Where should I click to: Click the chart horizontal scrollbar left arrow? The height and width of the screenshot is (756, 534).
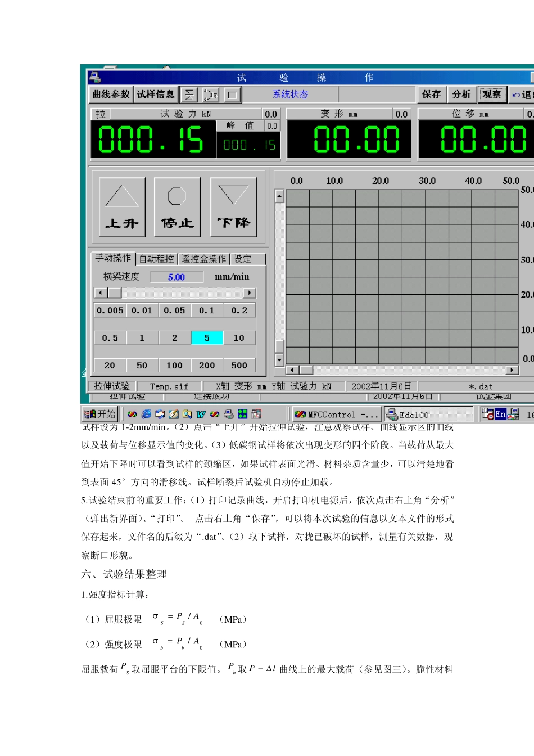(292, 370)
